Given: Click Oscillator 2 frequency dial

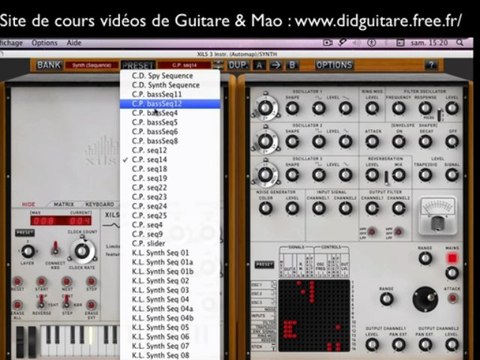Looking at the screenshot, I should point(265,141).
